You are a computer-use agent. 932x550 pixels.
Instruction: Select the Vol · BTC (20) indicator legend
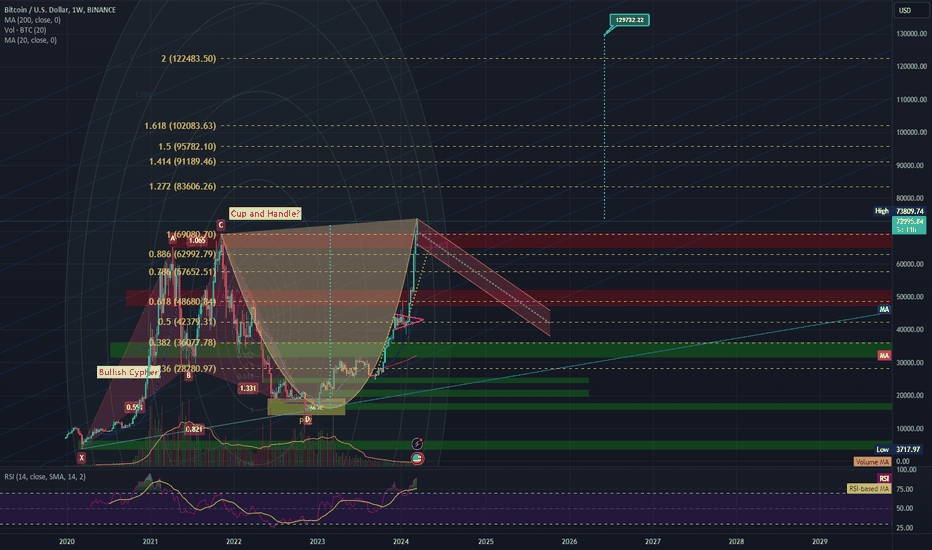pyautogui.click(x=25, y=30)
